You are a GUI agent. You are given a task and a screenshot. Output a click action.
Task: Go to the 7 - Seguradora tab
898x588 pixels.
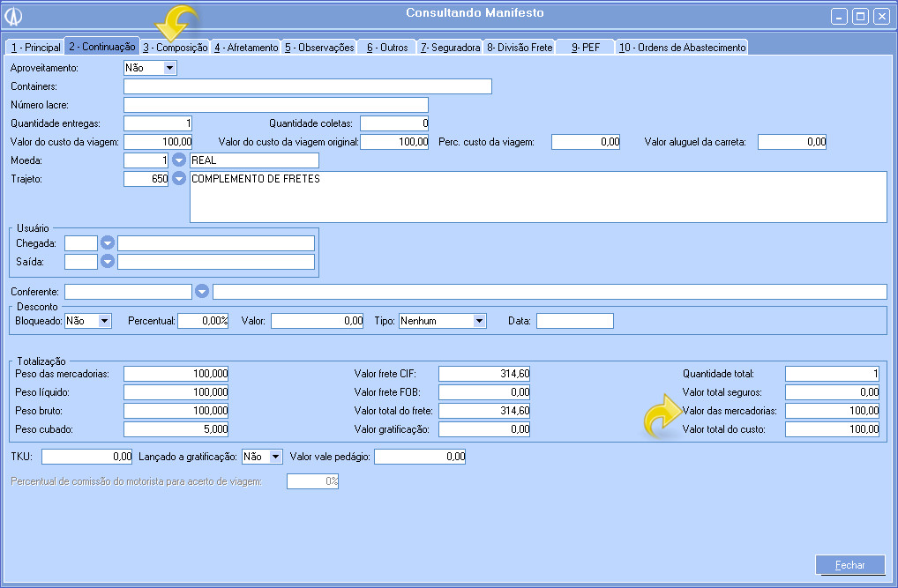pyautogui.click(x=449, y=48)
